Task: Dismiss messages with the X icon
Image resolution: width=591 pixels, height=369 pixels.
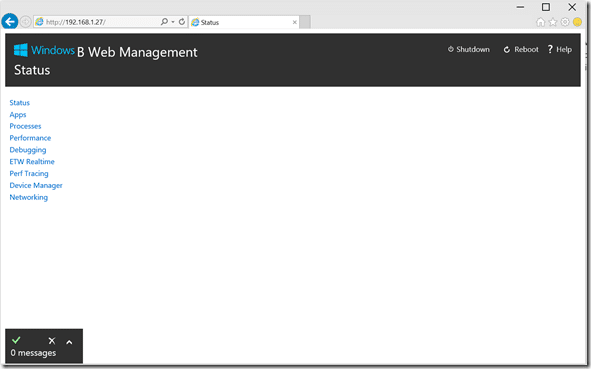Action: click(x=52, y=341)
